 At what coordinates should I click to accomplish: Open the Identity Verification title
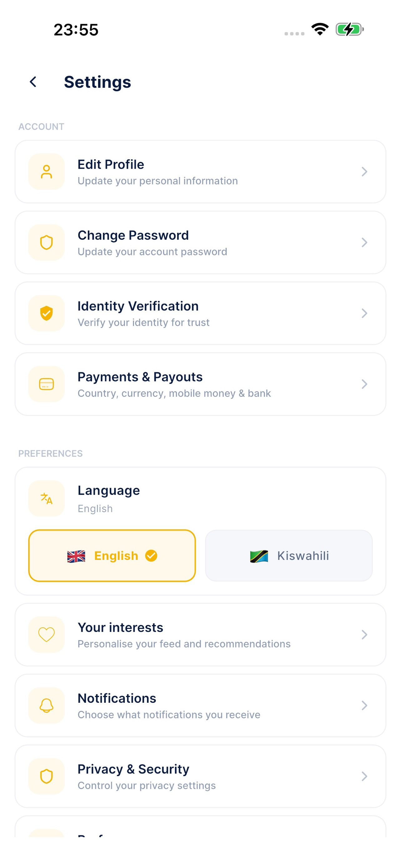(138, 306)
